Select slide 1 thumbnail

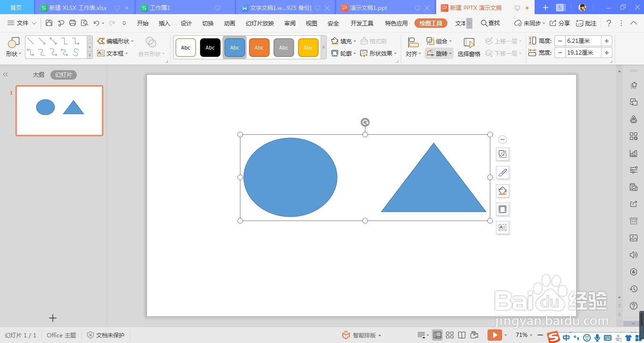tap(59, 111)
